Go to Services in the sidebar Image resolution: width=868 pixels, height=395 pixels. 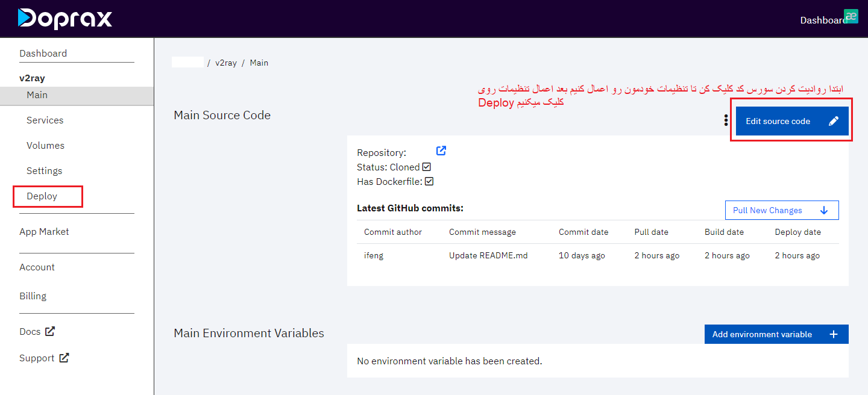45,120
